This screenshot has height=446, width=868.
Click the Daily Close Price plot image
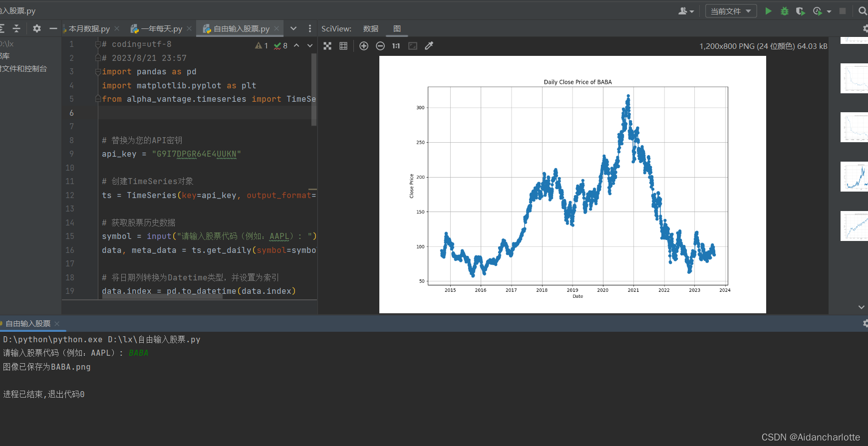coord(573,185)
